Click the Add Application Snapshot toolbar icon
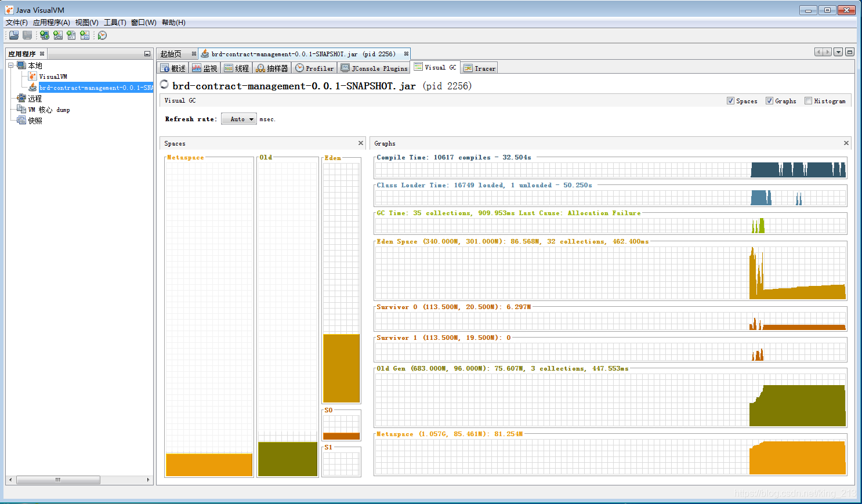 tap(85, 35)
